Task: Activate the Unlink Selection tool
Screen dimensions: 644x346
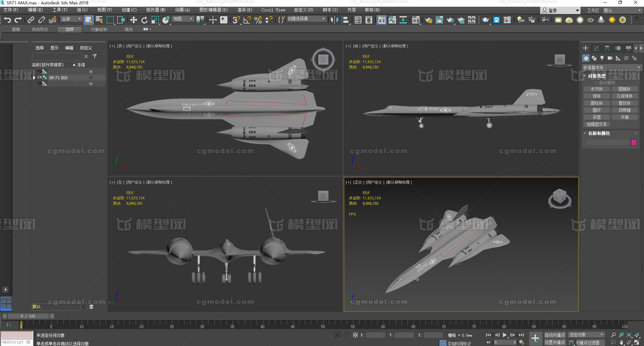Action: (x=41, y=20)
